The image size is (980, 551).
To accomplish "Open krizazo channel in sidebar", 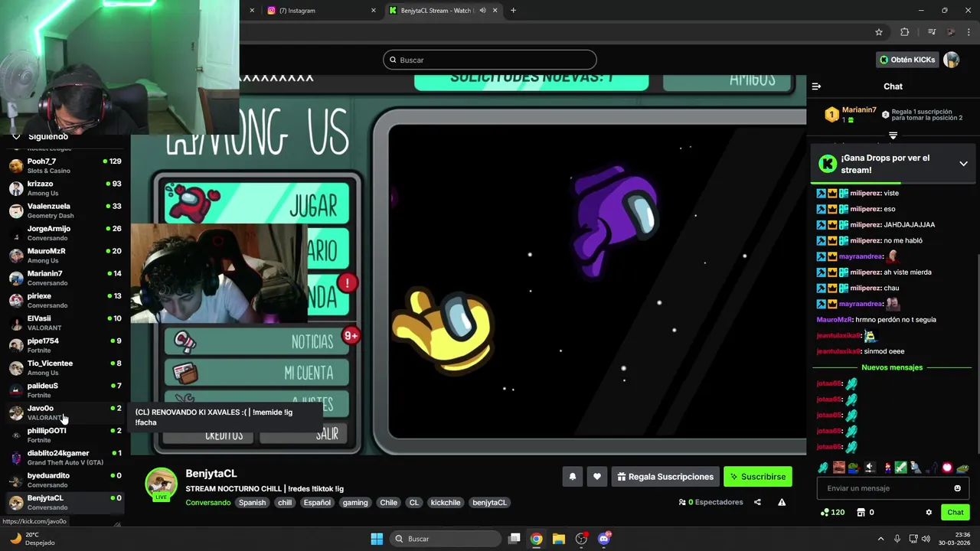I will [65, 188].
